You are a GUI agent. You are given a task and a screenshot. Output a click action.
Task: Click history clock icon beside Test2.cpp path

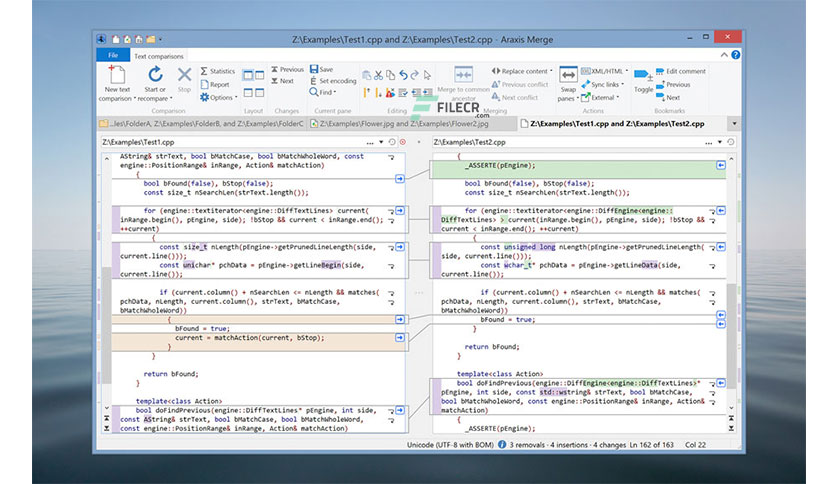(x=730, y=142)
